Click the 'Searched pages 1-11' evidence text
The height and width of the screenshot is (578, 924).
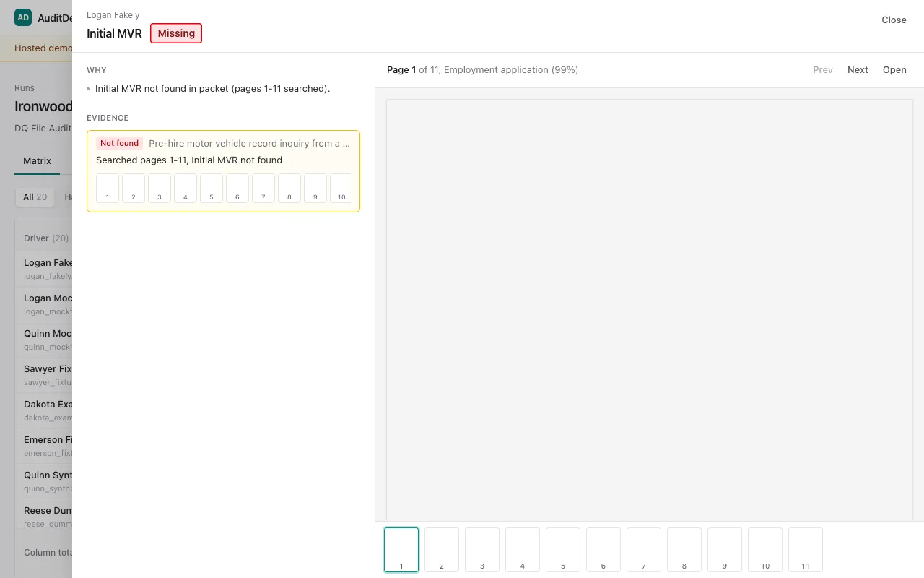coord(189,160)
